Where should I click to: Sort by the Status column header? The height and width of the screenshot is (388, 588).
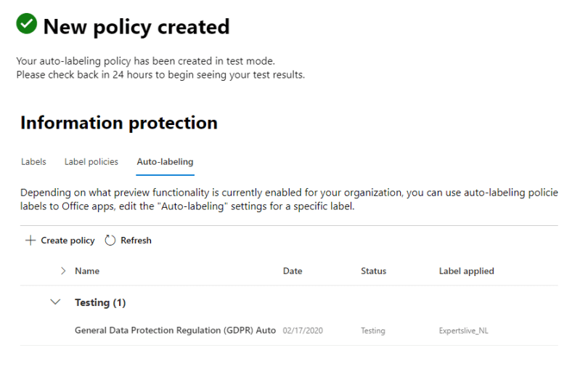(373, 271)
